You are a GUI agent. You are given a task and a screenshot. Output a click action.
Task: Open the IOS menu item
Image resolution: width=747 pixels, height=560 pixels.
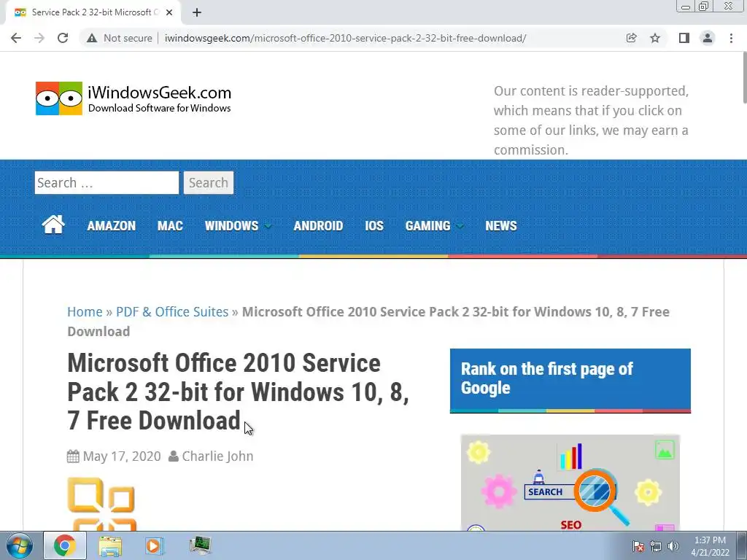tap(374, 226)
